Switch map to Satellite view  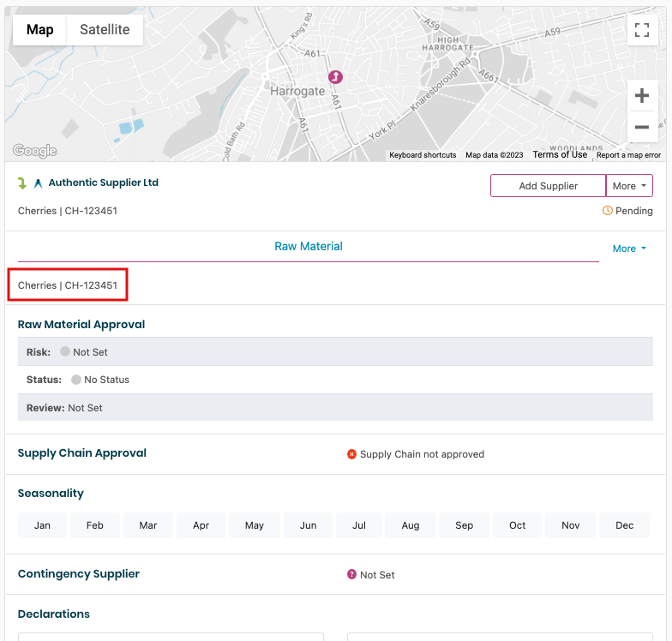coord(105,30)
